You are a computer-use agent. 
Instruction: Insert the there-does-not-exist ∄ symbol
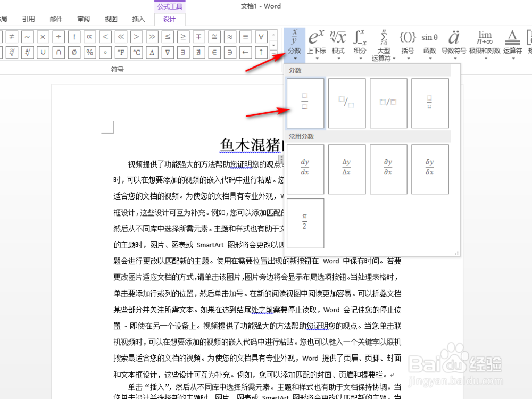(x=199, y=53)
